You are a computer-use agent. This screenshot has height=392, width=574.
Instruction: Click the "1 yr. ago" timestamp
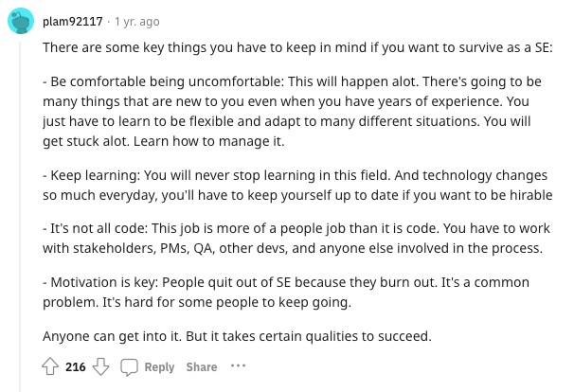tap(137, 22)
